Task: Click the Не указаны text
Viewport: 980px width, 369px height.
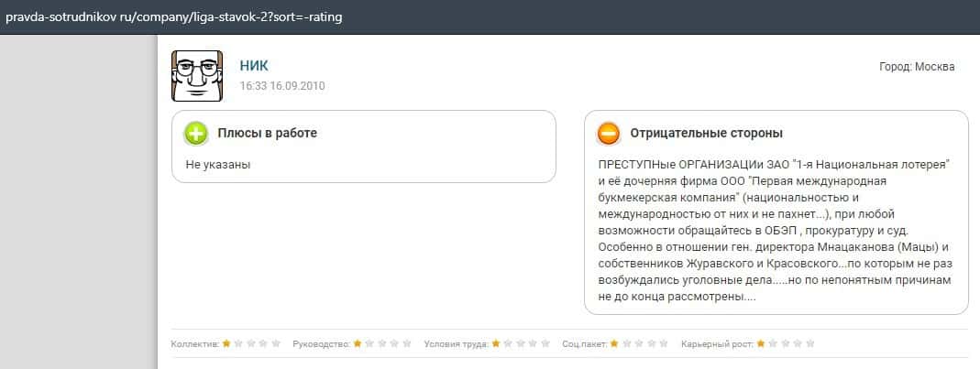Action: click(x=218, y=165)
